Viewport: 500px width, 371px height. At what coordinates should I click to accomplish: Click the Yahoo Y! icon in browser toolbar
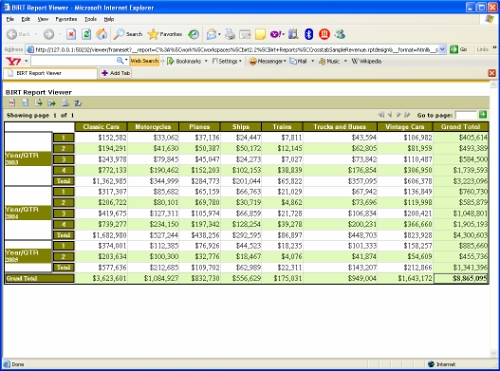coord(276,34)
